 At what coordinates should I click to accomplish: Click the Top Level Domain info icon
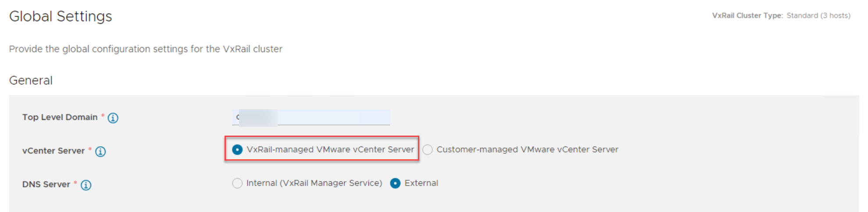click(113, 118)
